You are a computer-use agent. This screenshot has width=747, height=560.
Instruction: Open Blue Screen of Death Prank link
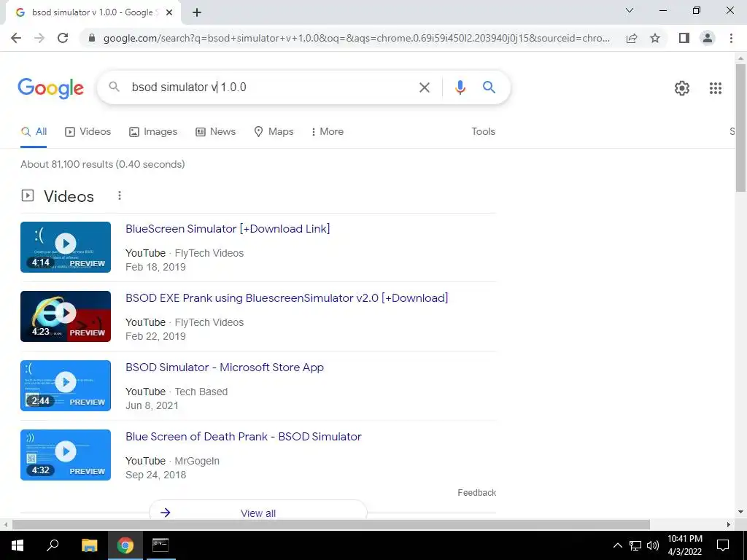click(244, 437)
